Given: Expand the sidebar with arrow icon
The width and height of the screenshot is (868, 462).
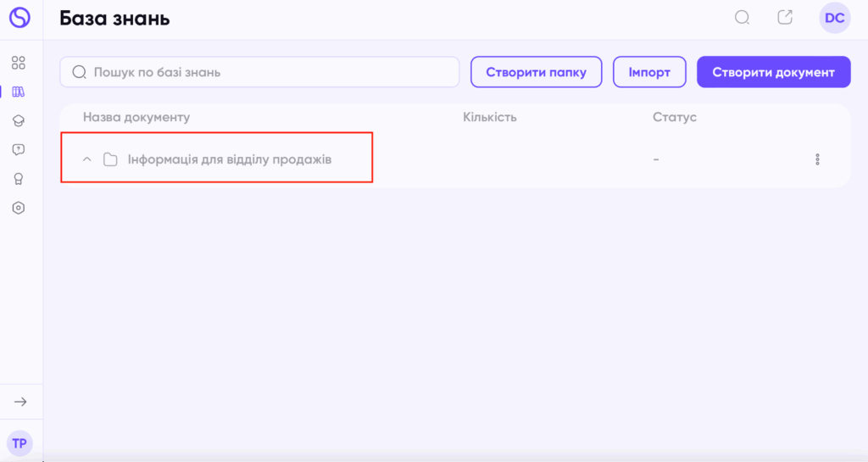Looking at the screenshot, I should pyautogui.click(x=20, y=402).
